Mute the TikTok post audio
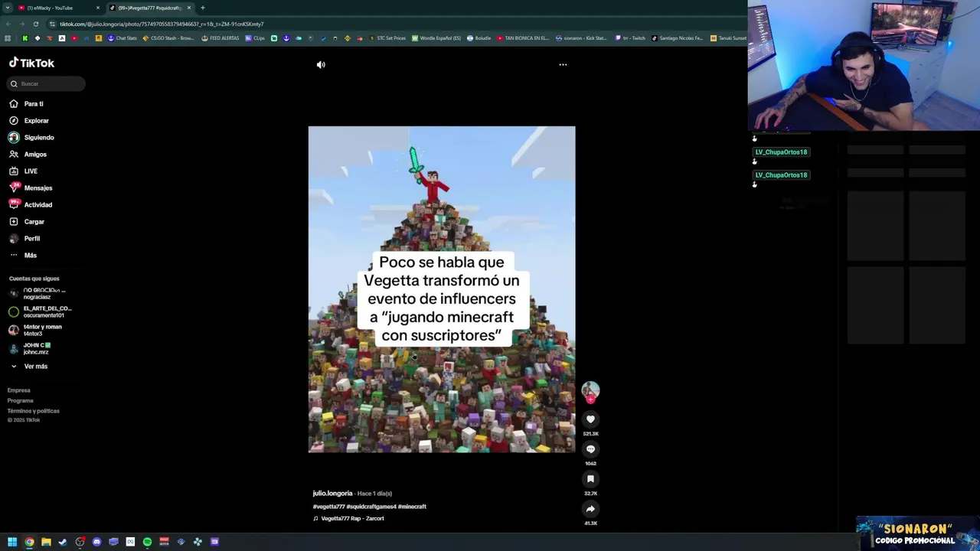Image resolution: width=980 pixels, height=551 pixels. [x=321, y=65]
